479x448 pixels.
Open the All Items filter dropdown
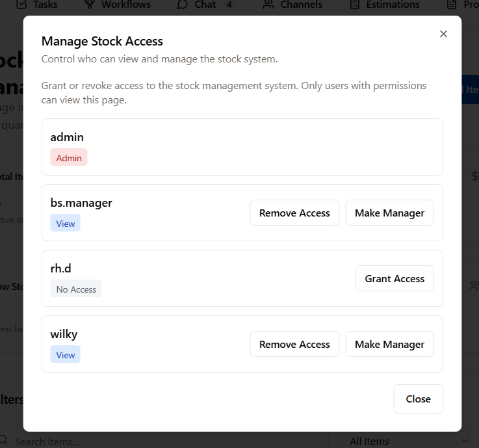tap(408, 441)
